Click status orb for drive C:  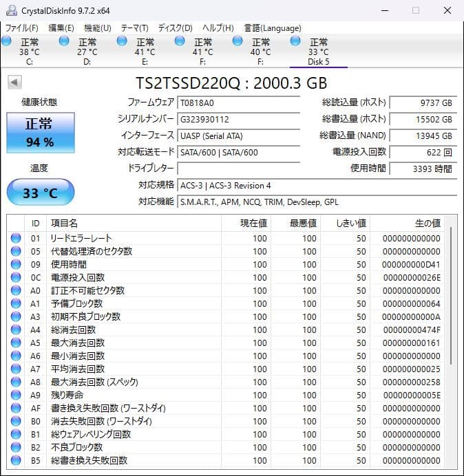(6, 41)
